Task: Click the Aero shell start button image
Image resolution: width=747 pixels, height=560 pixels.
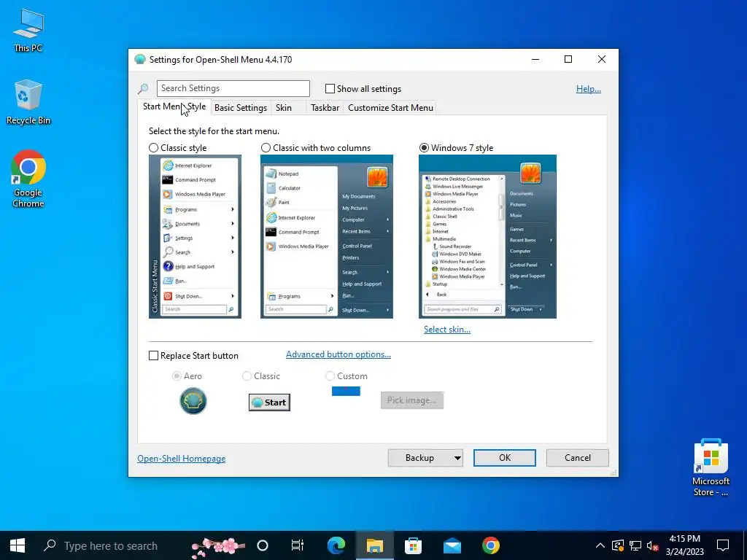Action: coord(193,401)
